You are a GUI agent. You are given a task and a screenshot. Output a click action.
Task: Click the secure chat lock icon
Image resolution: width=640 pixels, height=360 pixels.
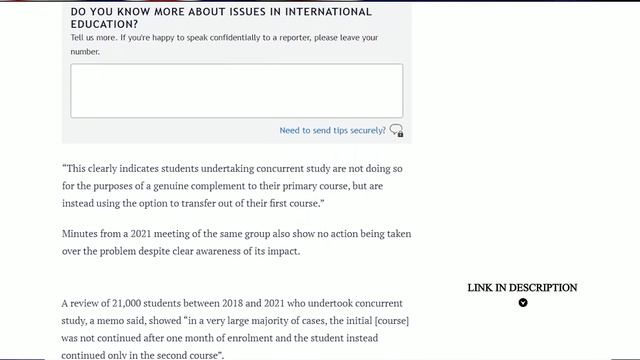(x=396, y=130)
